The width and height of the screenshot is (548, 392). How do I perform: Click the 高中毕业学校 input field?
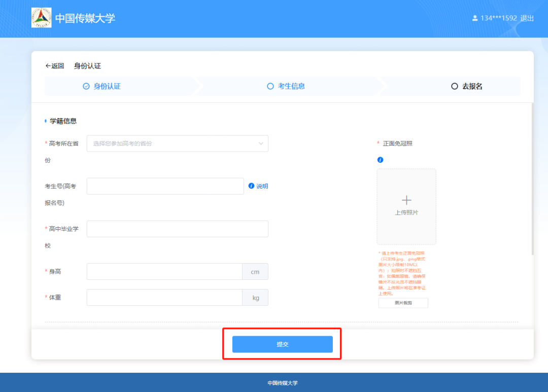click(x=177, y=229)
